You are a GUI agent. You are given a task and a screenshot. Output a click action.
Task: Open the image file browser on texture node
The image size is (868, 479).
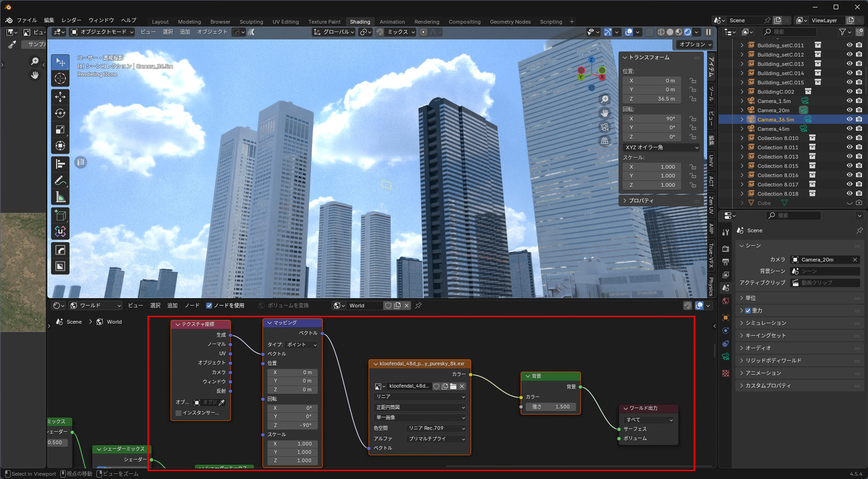point(453,386)
